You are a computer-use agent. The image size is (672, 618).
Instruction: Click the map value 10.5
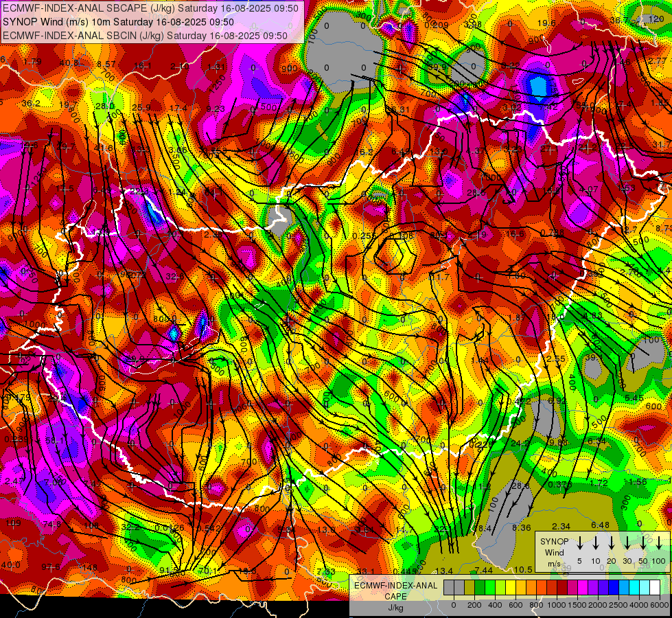(523, 569)
